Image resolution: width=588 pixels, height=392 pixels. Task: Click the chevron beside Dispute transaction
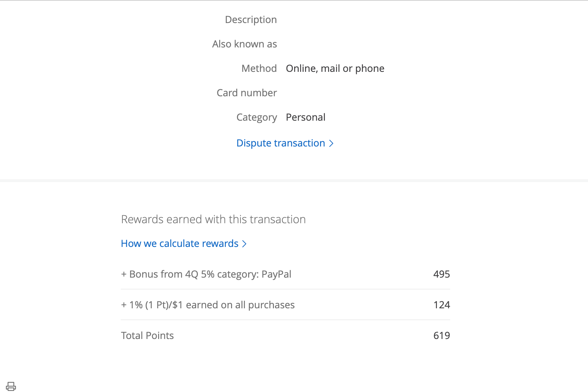point(331,143)
